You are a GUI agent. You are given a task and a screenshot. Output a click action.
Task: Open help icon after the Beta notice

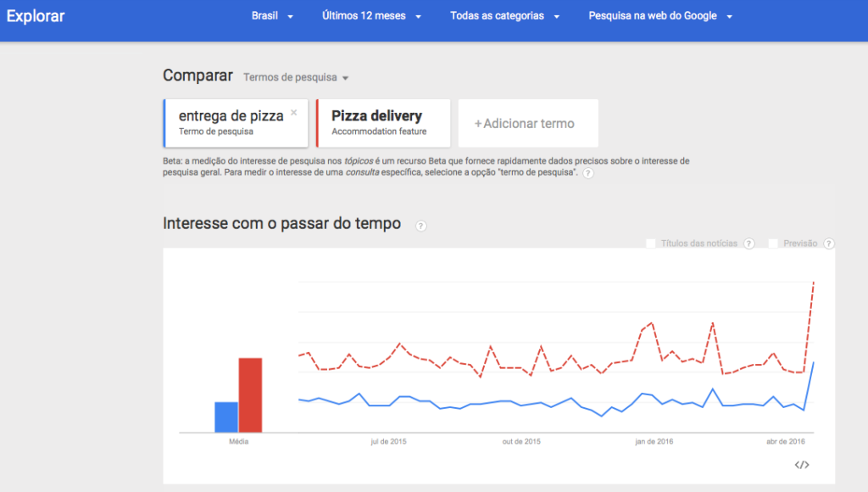point(588,173)
